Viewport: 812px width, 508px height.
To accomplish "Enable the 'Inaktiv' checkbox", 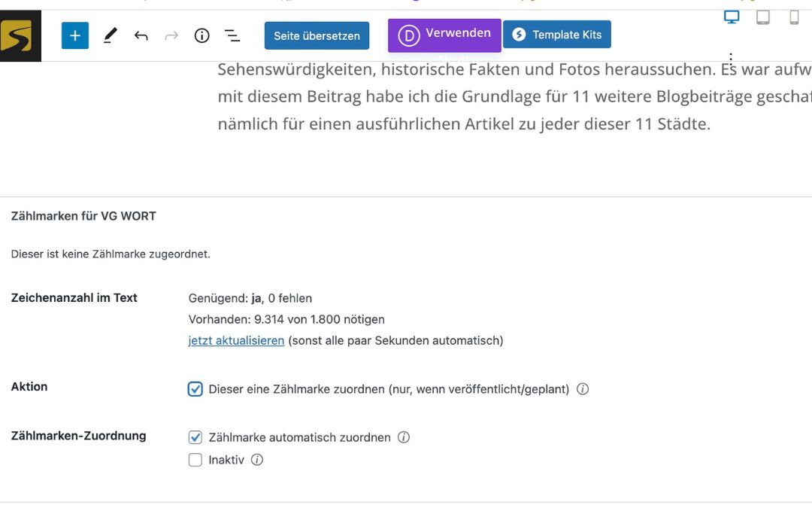I will click(x=195, y=460).
